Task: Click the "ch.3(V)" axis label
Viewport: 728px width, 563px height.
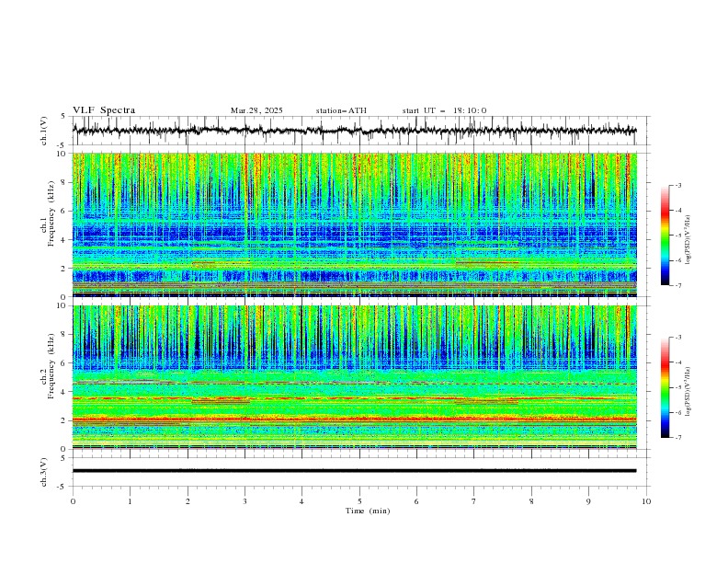Action: coord(44,472)
